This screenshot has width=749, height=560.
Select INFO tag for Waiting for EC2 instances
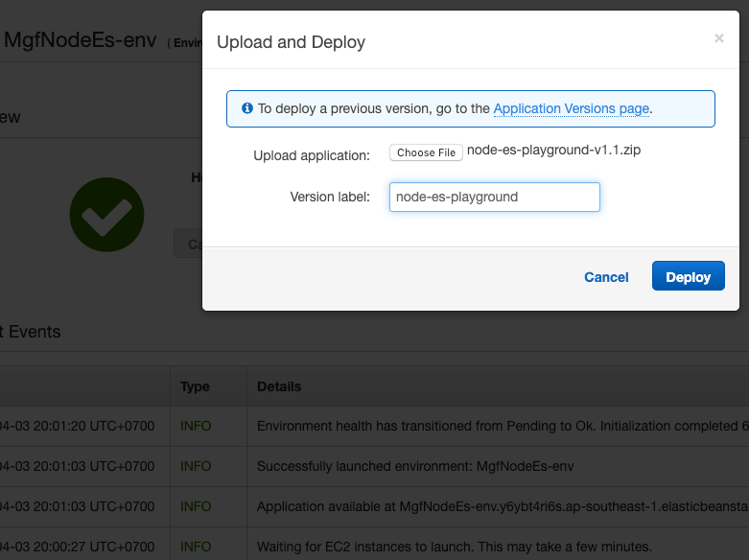[x=196, y=547]
